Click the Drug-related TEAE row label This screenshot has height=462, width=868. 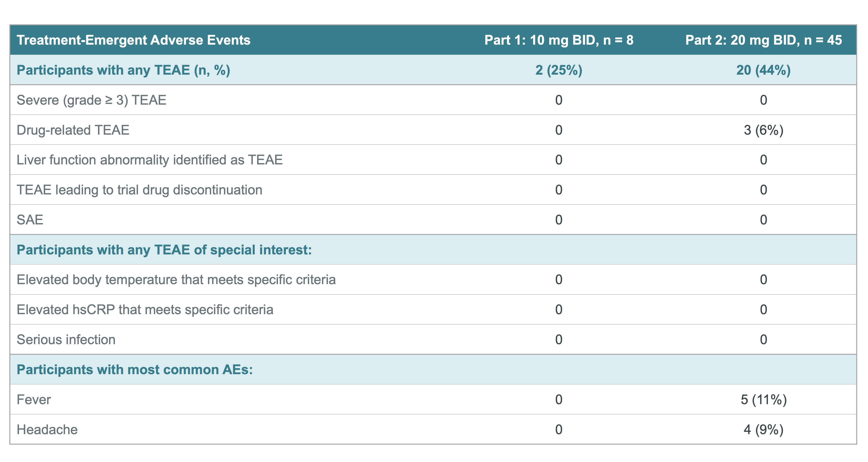(x=73, y=130)
